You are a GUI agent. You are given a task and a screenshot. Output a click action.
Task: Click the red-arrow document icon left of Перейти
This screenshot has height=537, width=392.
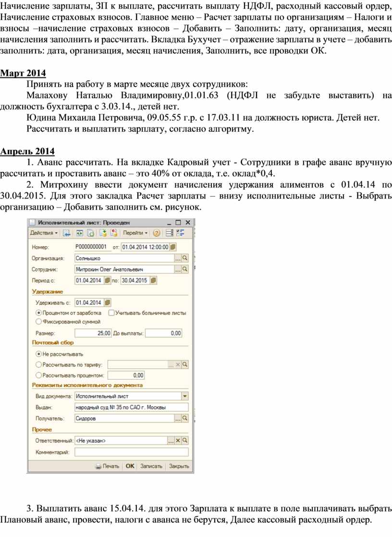(114, 233)
